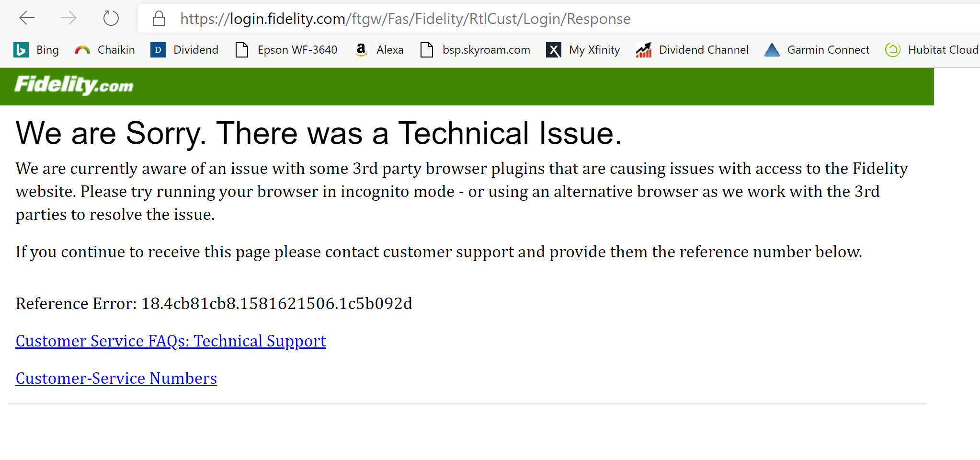980x460 pixels.
Task: Open the Chaikin bookmark
Action: 105,50
